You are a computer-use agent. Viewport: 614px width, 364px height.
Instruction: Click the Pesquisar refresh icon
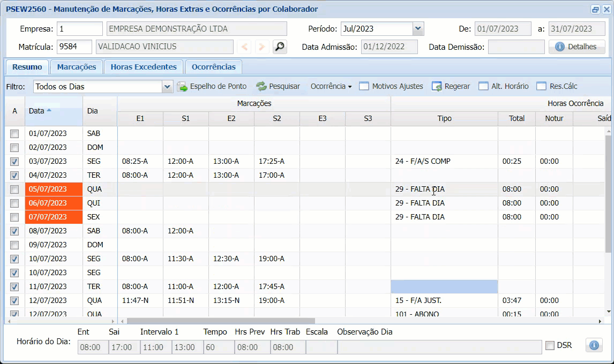[x=261, y=86]
